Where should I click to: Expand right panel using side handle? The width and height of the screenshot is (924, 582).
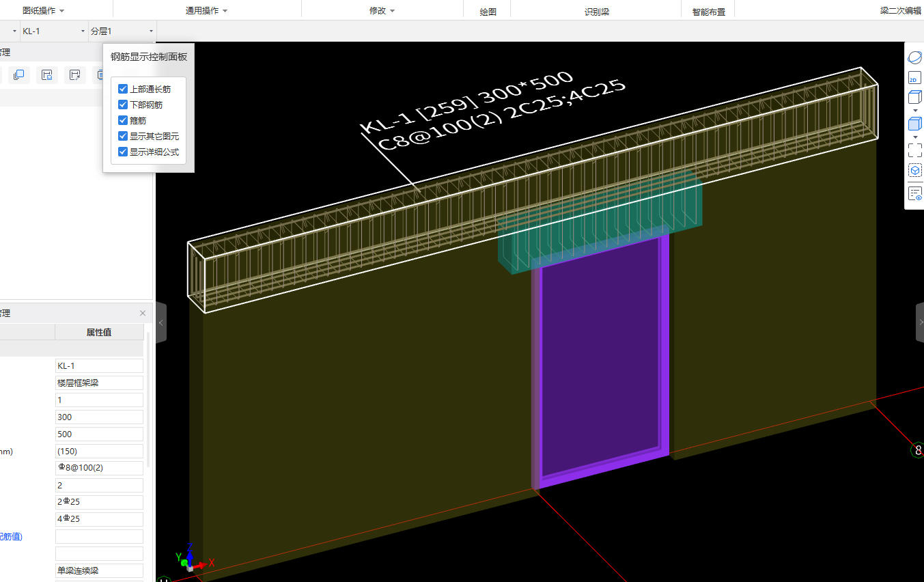[919, 322]
